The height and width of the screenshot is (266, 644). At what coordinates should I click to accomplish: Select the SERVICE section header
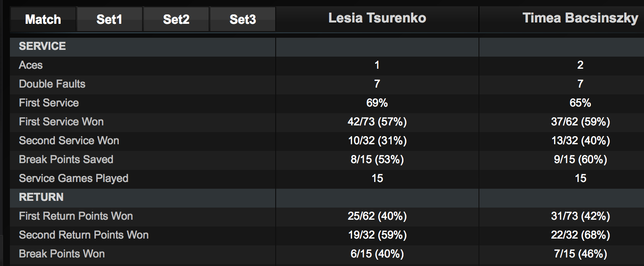(x=42, y=46)
